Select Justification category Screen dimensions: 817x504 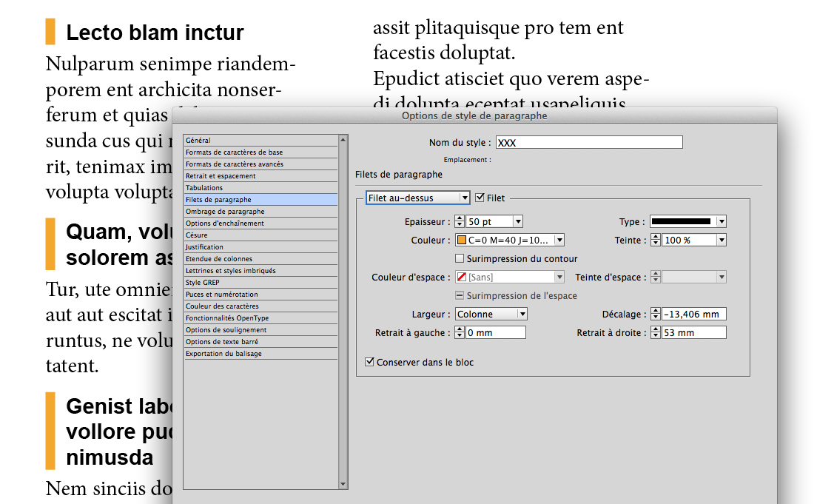(x=260, y=247)
